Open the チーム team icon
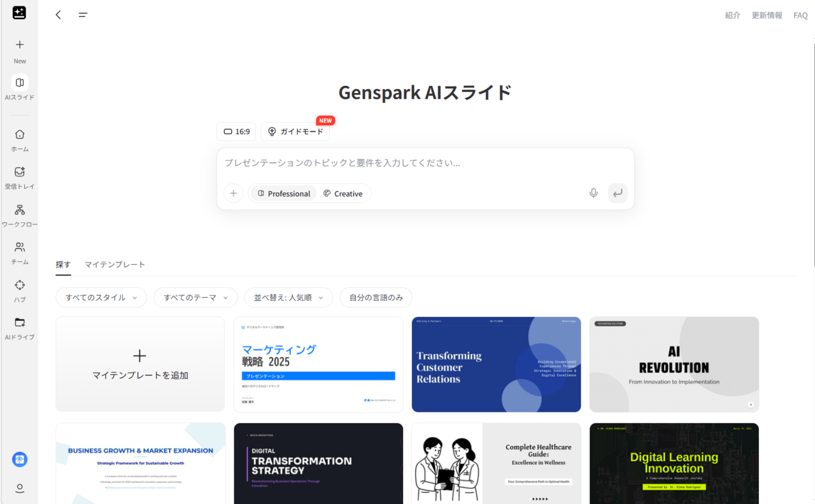Screen dimensions: 815x504 pyautogui.click(x=20, y=248)
